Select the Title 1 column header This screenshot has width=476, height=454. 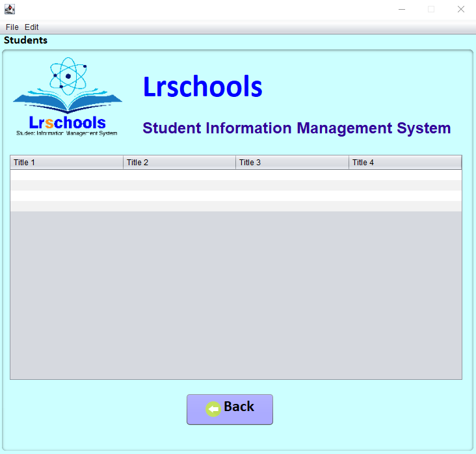click(x=67, y=163)
